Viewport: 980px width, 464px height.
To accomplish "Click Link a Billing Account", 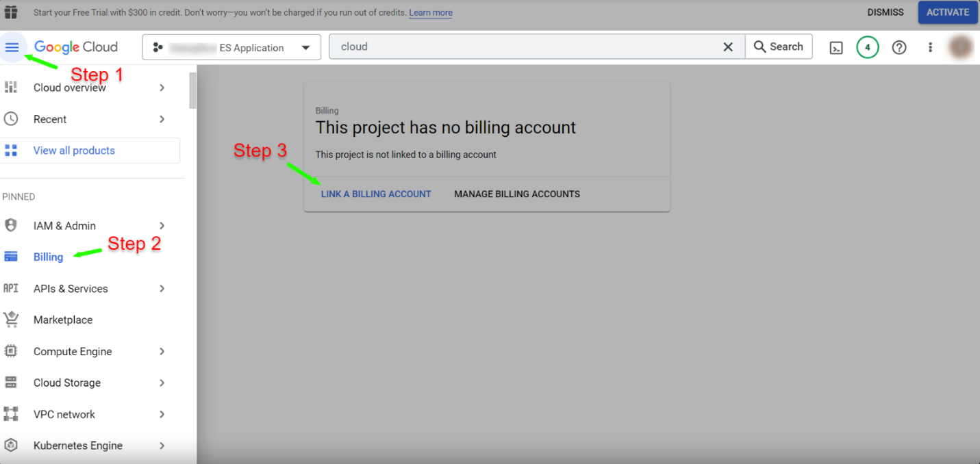I will [x=376, y=194].
